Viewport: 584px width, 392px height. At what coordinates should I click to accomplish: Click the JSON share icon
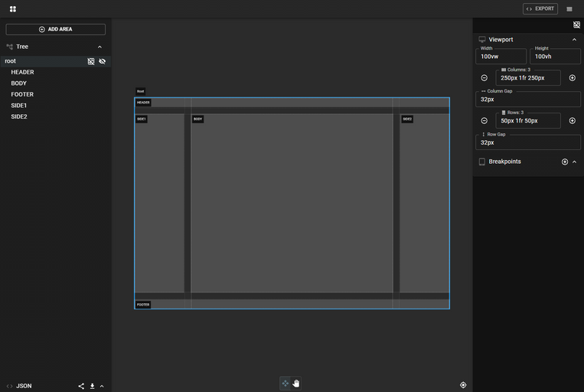coord(81,386)
